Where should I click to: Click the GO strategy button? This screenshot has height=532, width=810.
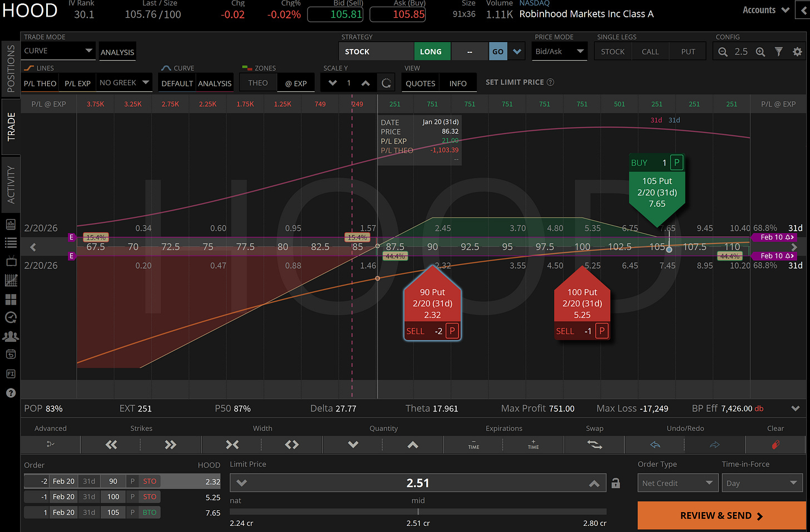(x=498, y=52)
